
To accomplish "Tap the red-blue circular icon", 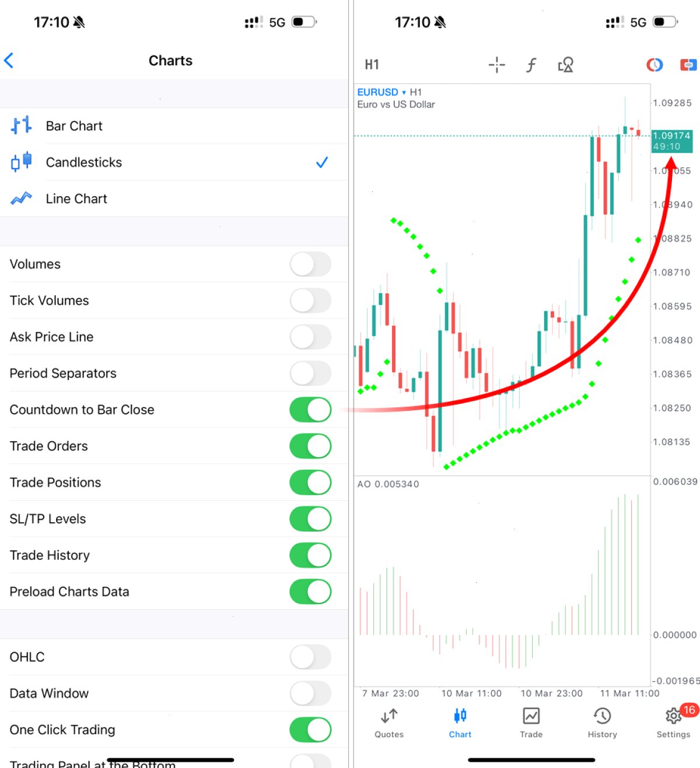I will pyautogui.click(x=654, y=65).
